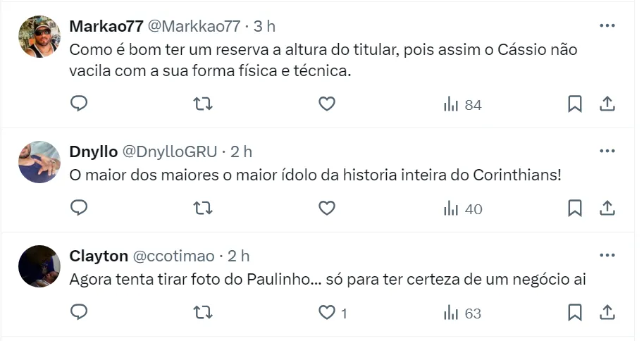Reply to Clayton's tweet about Paulinho

point(80,312)
